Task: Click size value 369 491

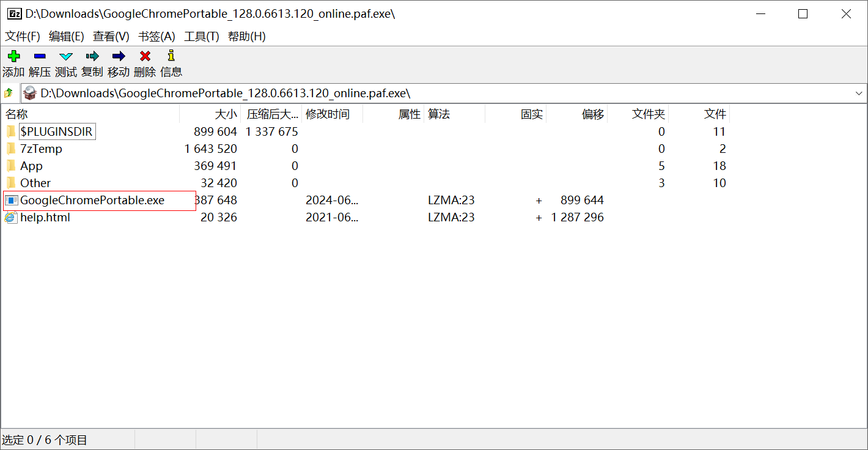Action: tap(215, 166)
